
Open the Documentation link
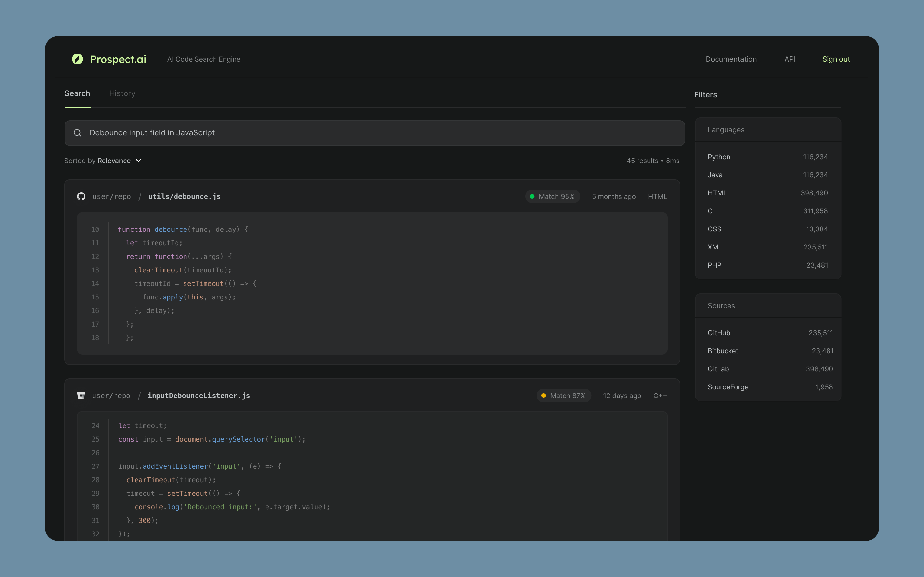tap(731, 59)
